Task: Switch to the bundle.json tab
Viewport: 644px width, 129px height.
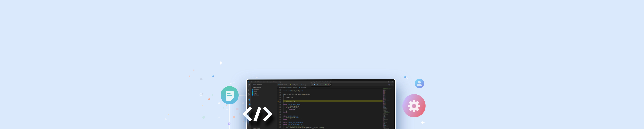Action: tap(294, 85)
